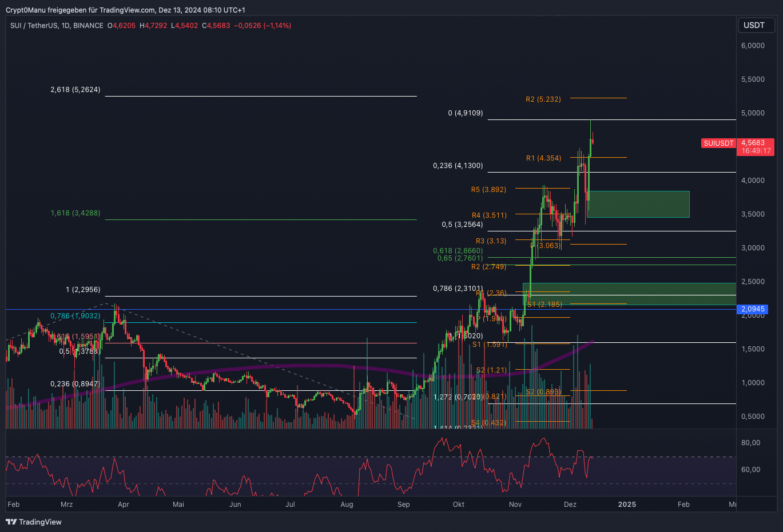Image resolution: width=783 pixels, height=532 pixels.
Task: Click the SUI / TetherUS, 1D, BINANCE title
Action: [x=57, y=26]
